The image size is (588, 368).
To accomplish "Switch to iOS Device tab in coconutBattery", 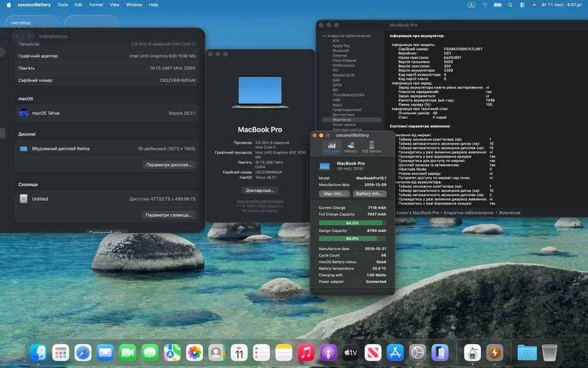I will (371, 147).
